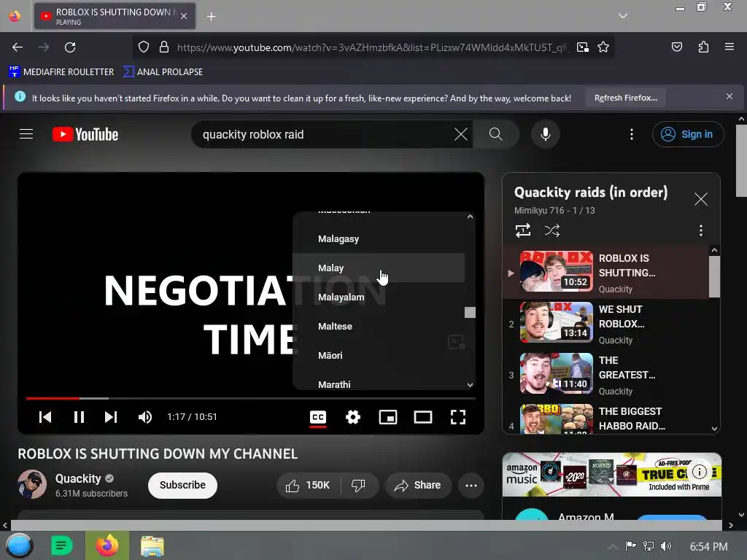The width and height of the screenshot is (747, 560).
Task: Toggle closed captions CC button
Action: tap(318, 417)
